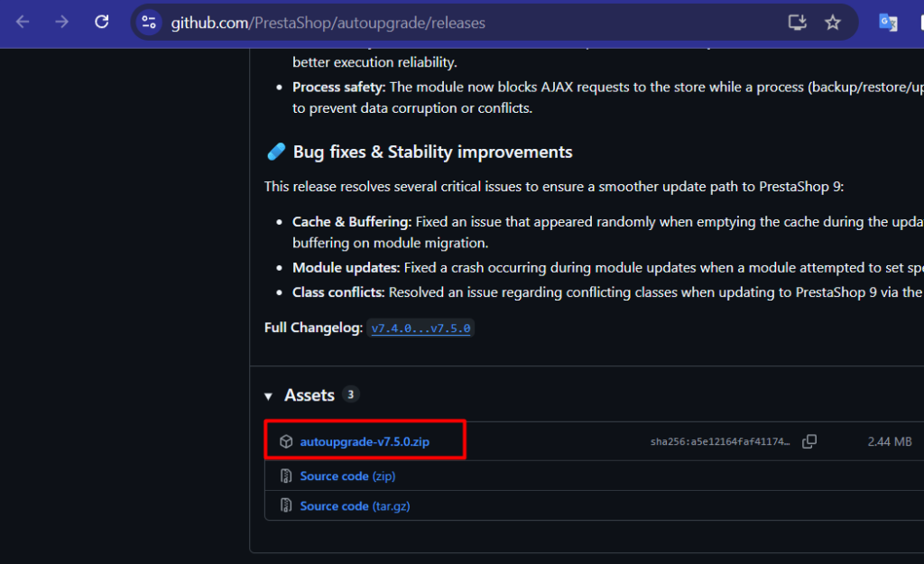Image resolution: width=924 pixels, height=564 pixels.
Task: Click the Assets count badge showing 3
Action: 351,394
